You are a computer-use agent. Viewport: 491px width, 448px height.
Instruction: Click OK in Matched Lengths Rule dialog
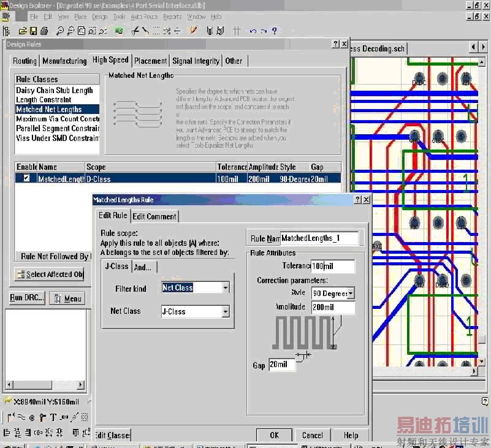[274, 435]
